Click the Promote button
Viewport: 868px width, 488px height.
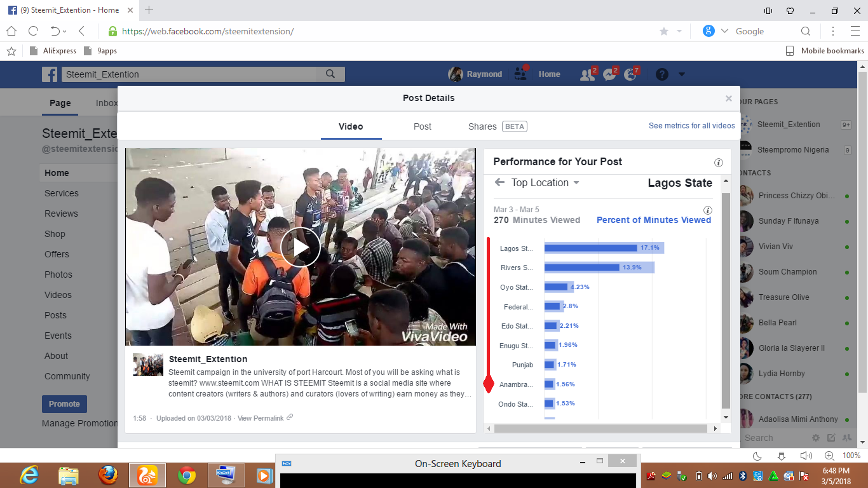pyautogui.click(x=64, y=404)
